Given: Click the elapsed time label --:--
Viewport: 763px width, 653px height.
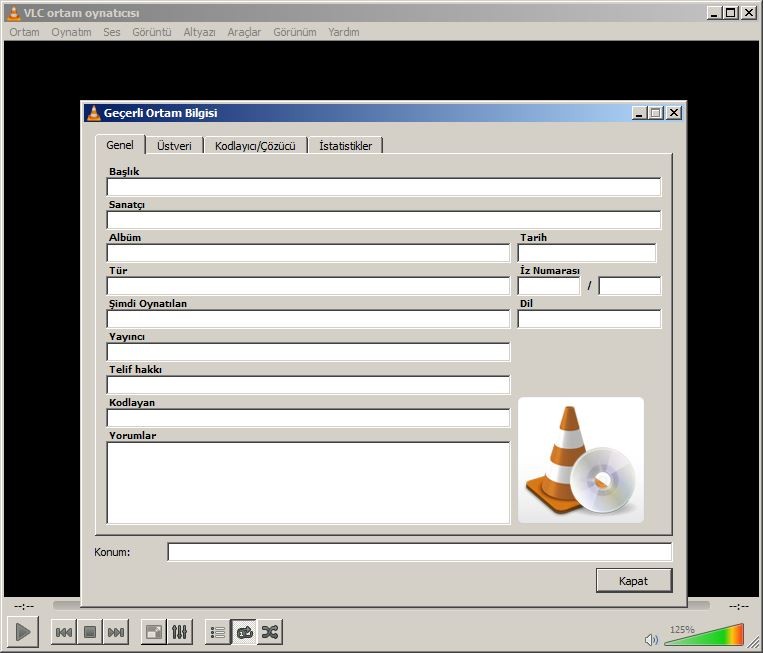Looking at the screenshot, I should click(x=24, y=606).
